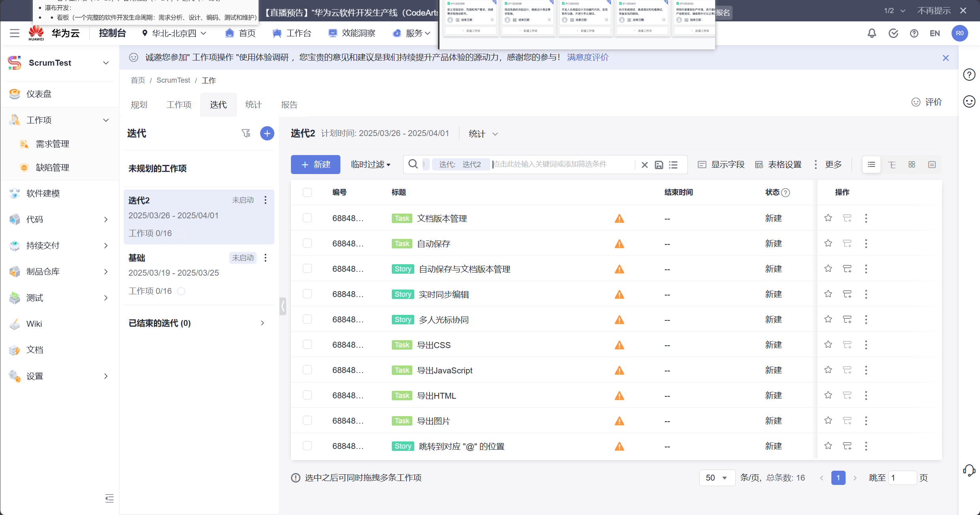The height and width of the screenshot is (515, 980).
Task: Click the notification bell icon
Action: 872,33
